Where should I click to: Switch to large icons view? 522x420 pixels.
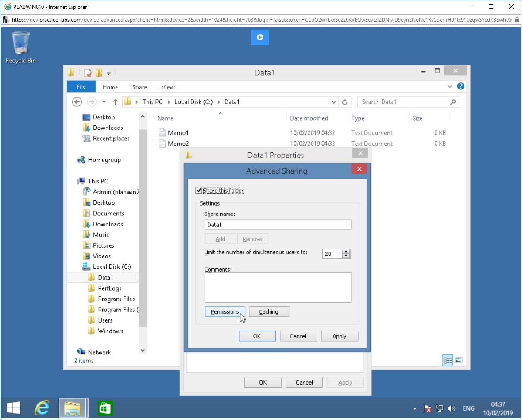459,360
